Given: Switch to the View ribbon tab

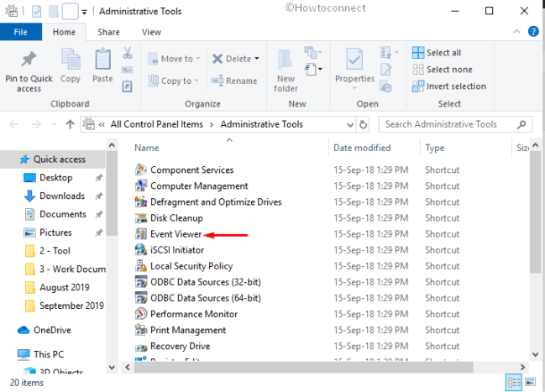Looking at the screenshot, I should [151, 32].
